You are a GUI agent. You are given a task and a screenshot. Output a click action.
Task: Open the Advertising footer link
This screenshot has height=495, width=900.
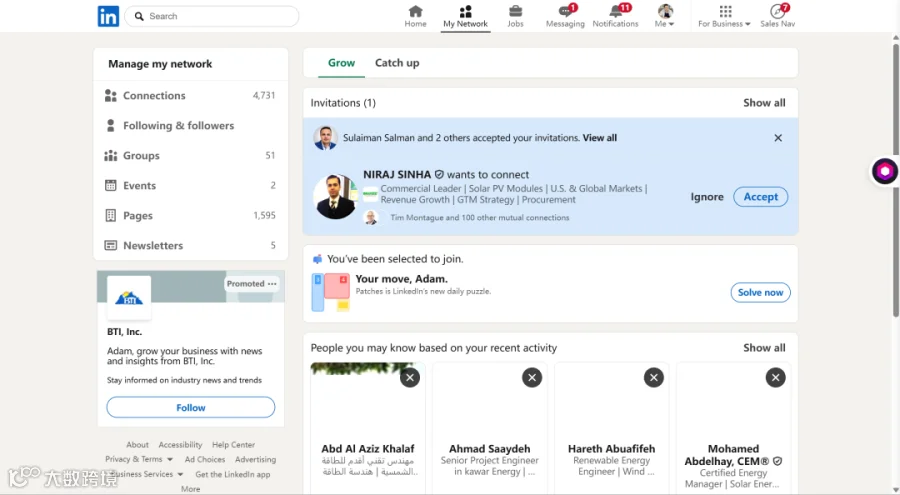click(x=255, y=459)
